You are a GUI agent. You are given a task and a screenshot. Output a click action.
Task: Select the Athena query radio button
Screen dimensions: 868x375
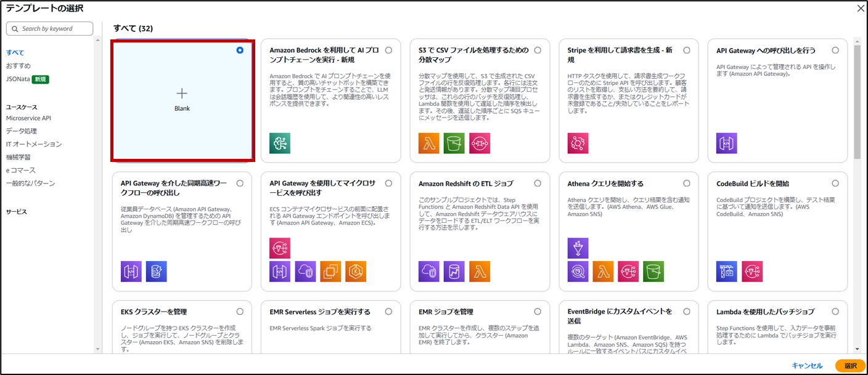[687, 183]
